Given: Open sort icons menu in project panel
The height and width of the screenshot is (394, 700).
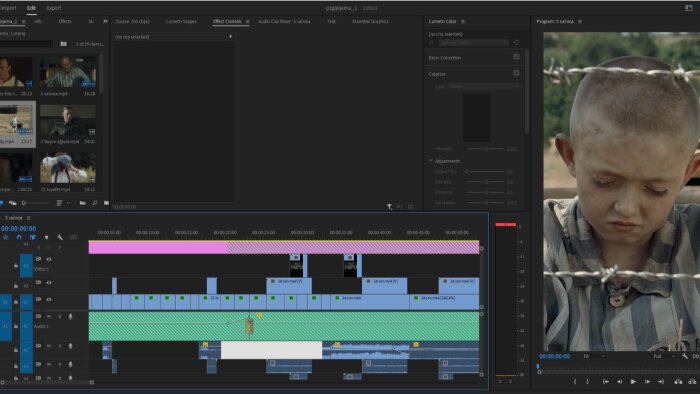Looking at the screenshot, I should click(x=59, y=203).
